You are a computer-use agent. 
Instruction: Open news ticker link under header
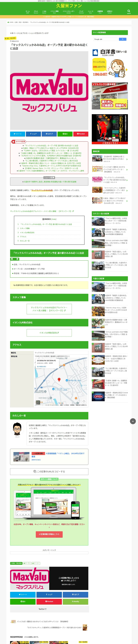coord(69,17)
